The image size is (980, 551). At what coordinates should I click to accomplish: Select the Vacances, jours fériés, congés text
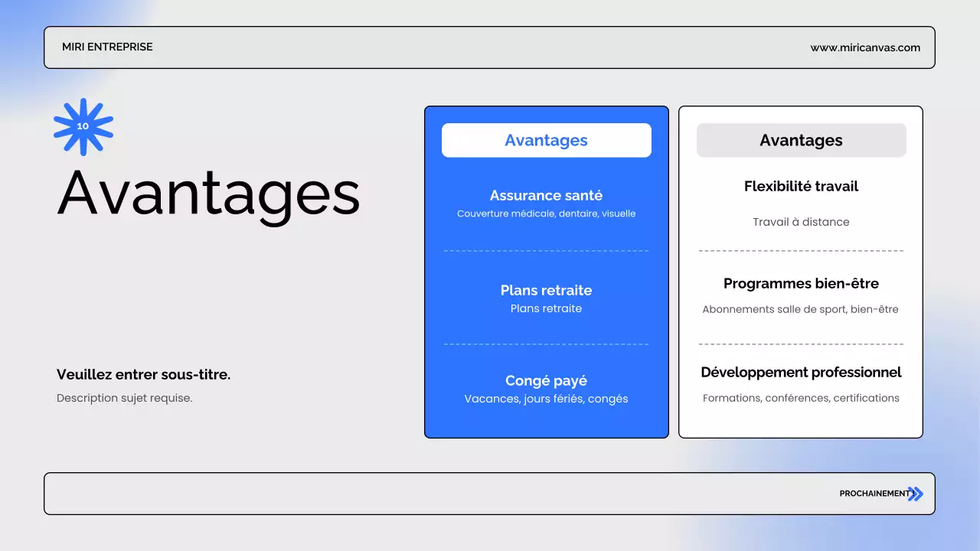point(546,399)
